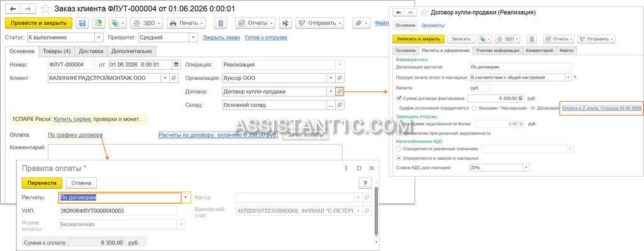This screenshot has width=644, height=251.
Task: Expand the Расчеты dropdown in Правила оплаты
Action: coord(186,198)
